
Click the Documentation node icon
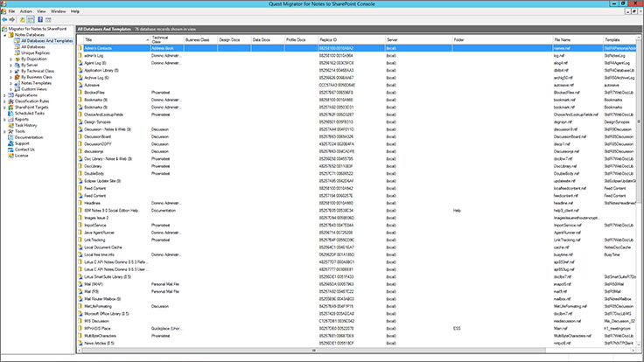point(11,137)
